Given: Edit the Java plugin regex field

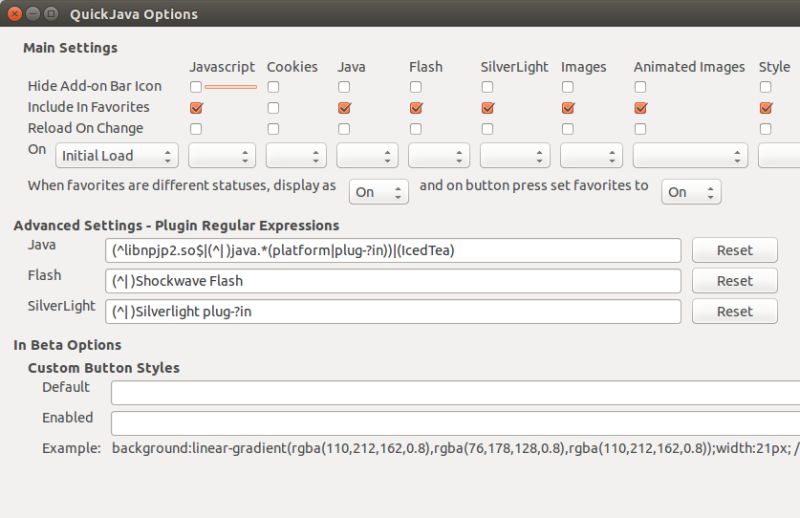Looking at the screenshot, I should click(x=393, y=251).
